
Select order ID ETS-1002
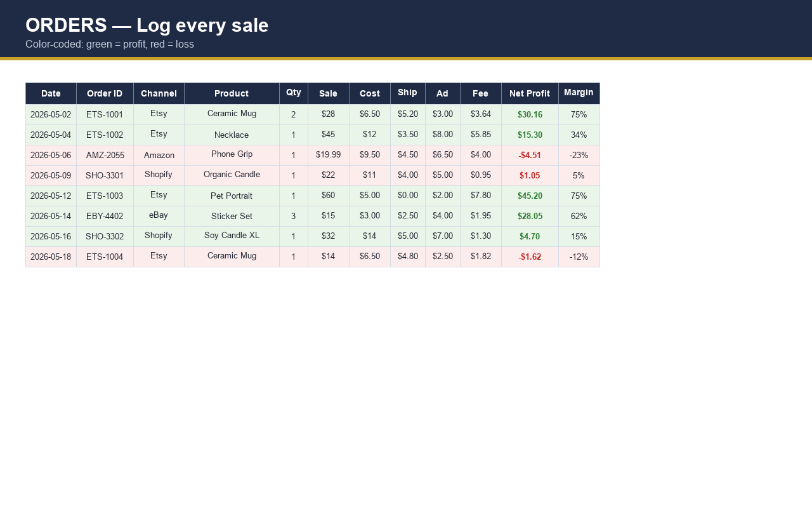pos(105,135)
